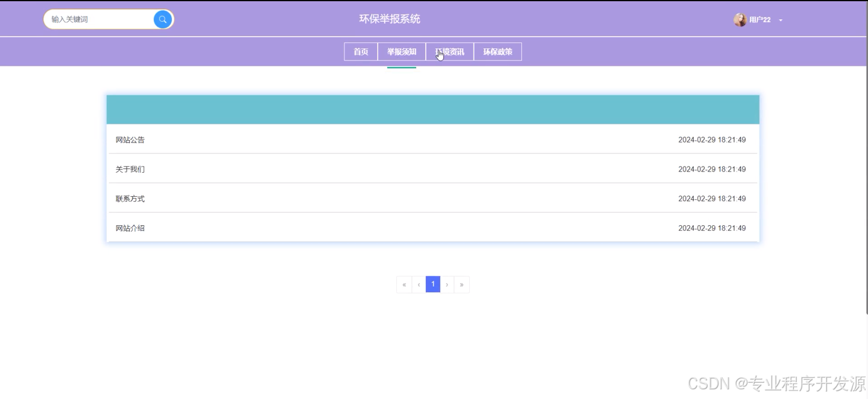Select page 1 in pagination
Screen dimensions: 868x399
pyautogui.click(x=433, y=284)
